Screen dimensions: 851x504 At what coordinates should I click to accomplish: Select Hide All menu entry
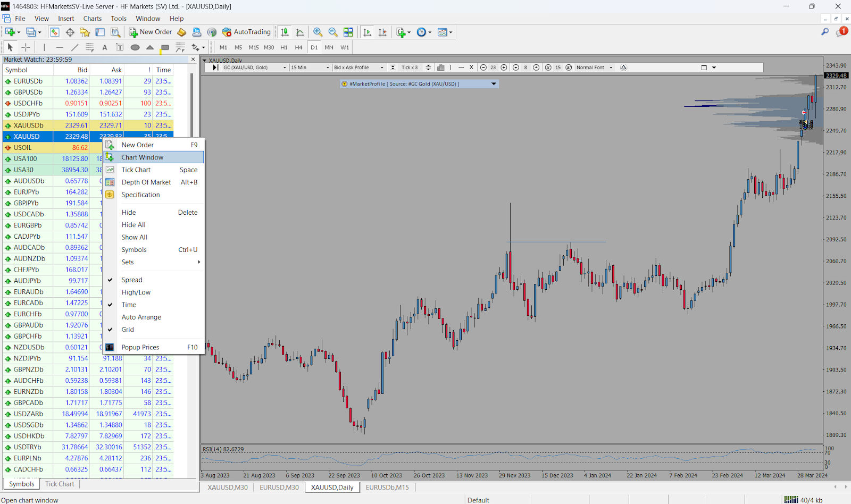pyautogui.click(x=154, y=225)
